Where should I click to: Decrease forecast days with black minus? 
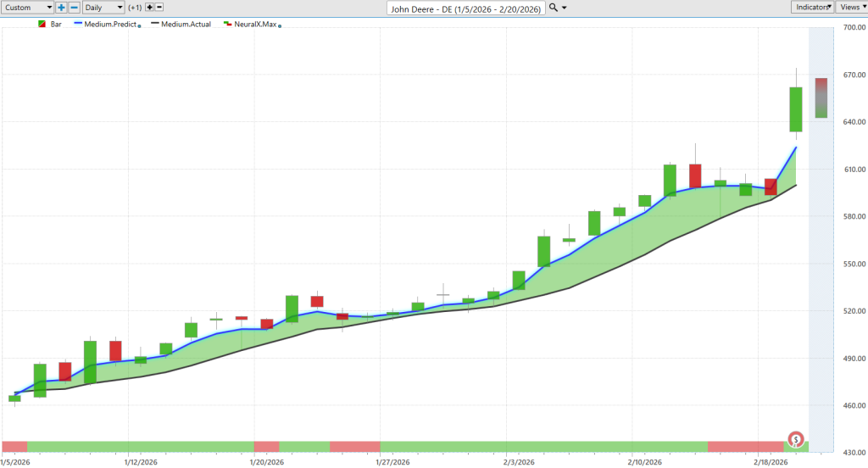tap(159, 8)
